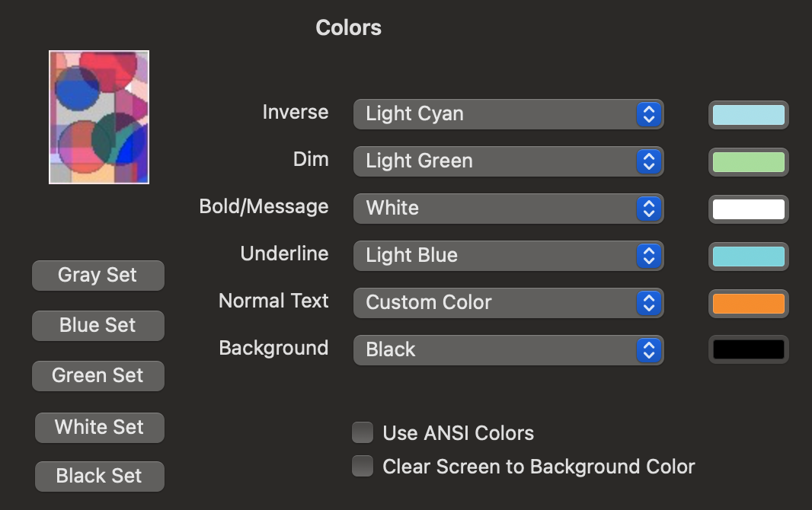This screenshot has width=812, height=510.
Task: Apply the Gray Set color preset
Action: [98, 276]
